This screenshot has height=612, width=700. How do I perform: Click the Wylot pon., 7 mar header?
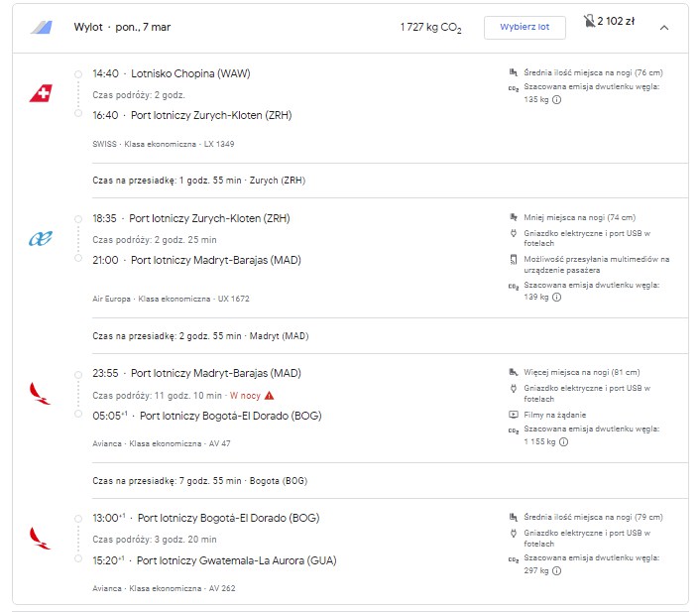[x=122, y=27]
